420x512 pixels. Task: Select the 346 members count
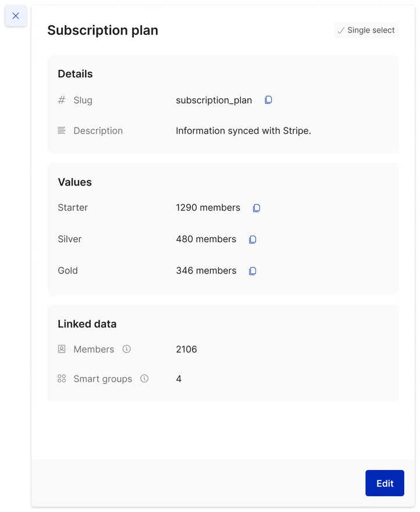206,271
